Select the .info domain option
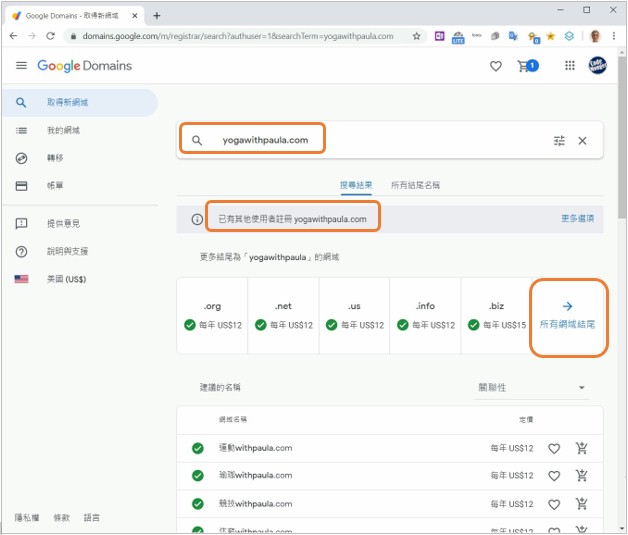This screenshot has width=628, height=535. pos(425,316)
